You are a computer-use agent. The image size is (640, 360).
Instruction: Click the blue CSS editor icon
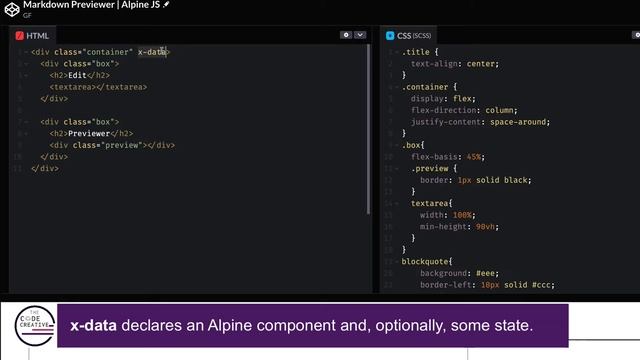[390, 36]
